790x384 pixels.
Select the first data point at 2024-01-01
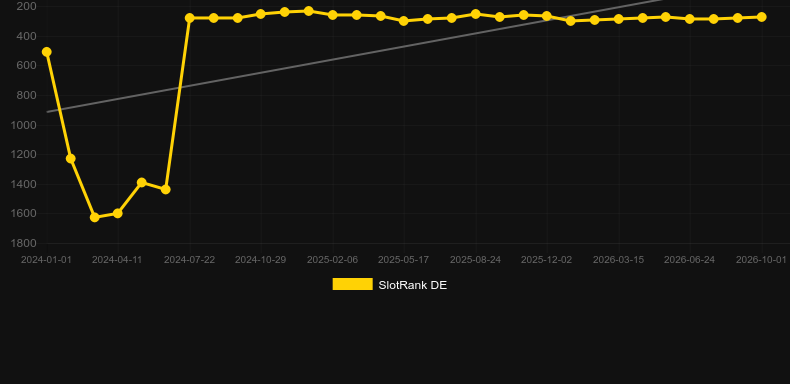tap(46, 52)
